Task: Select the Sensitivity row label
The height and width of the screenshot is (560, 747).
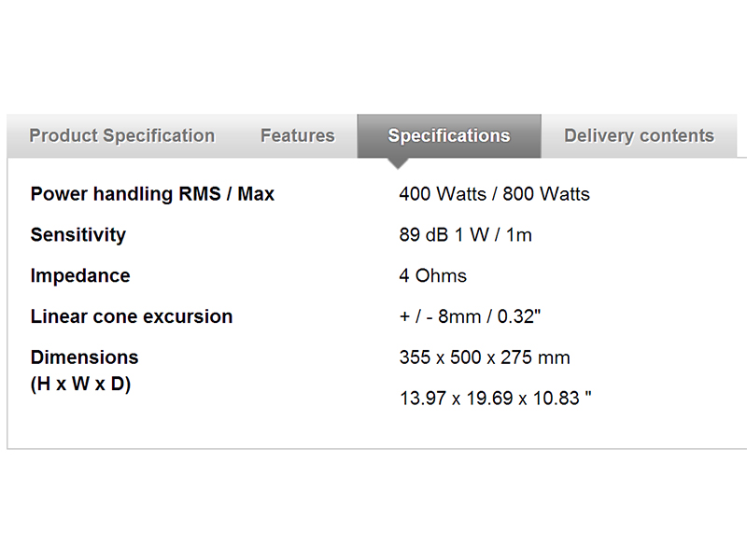Action: click(x=78, y=235)
